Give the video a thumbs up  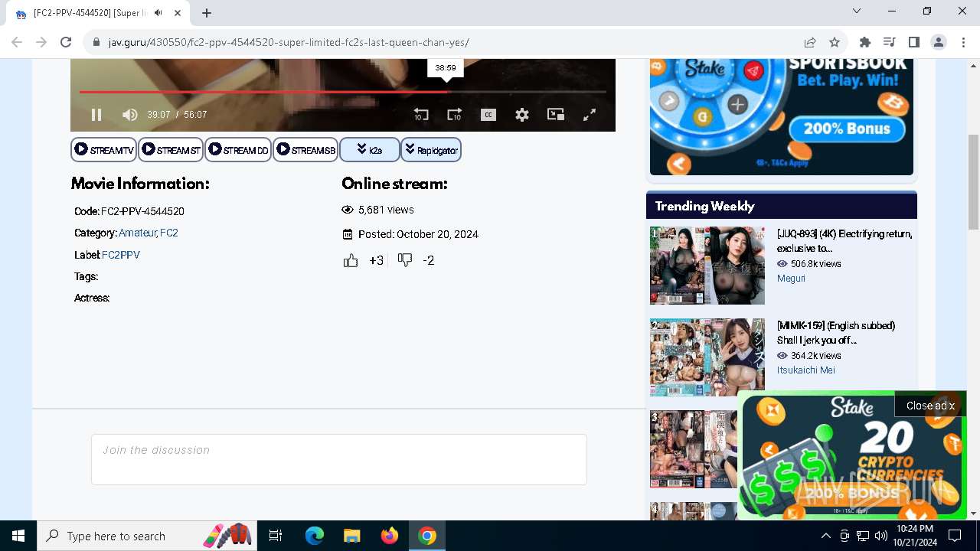click(351, 261)
